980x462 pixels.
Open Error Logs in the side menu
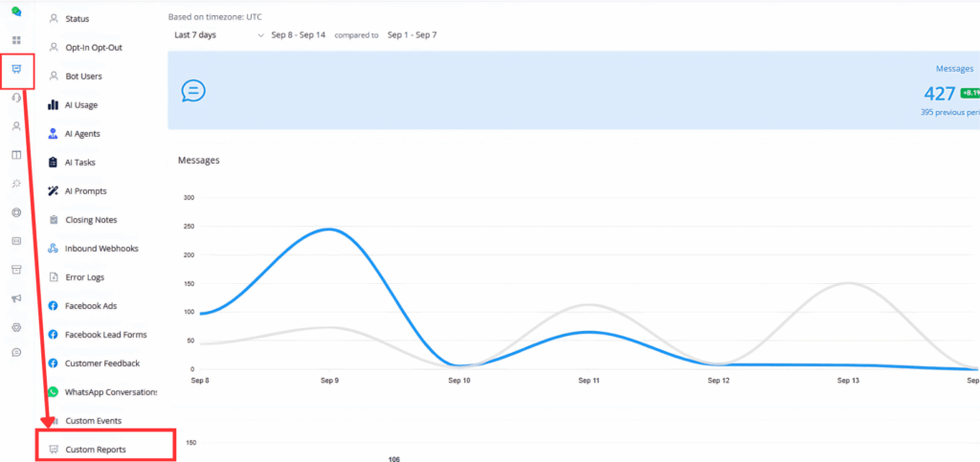point(85,277)
